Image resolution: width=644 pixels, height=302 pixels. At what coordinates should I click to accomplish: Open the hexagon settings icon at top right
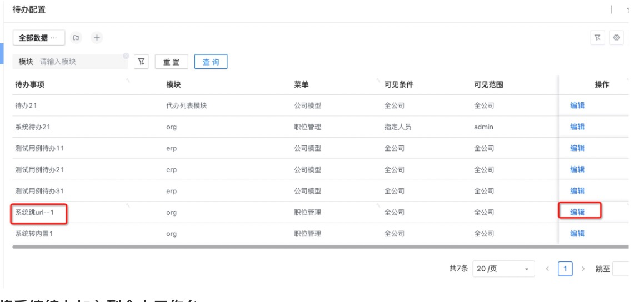point(616,38)
